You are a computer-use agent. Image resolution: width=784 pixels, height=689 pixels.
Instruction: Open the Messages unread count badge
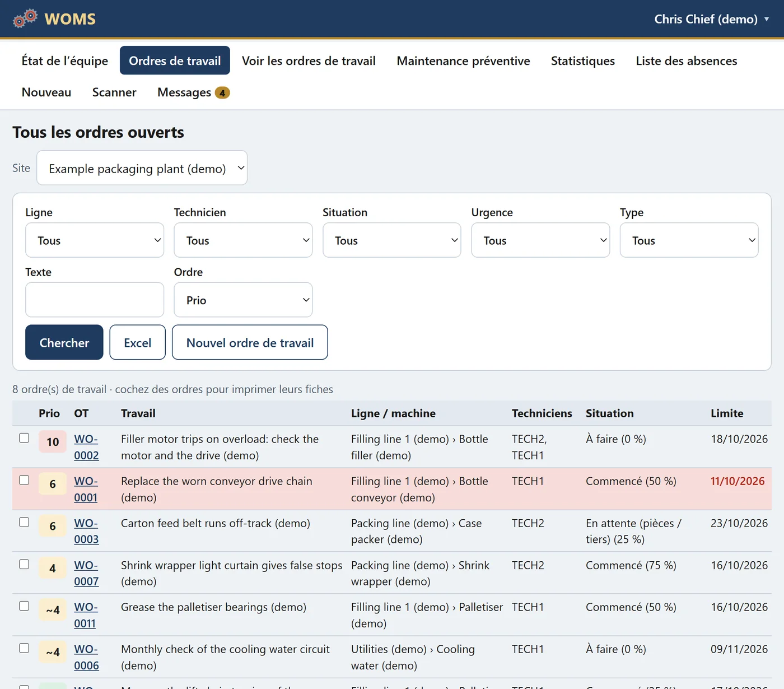[x=222, y=93]
